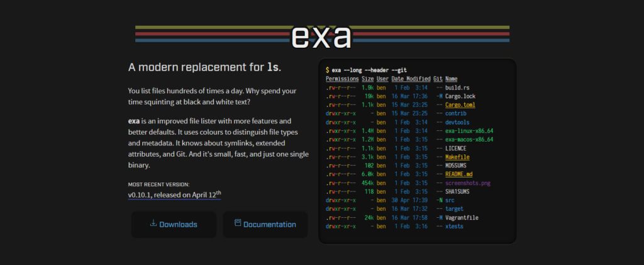Open the Downloads page
The width and height of the screenshot is (644, 265).
pos(174,224)
